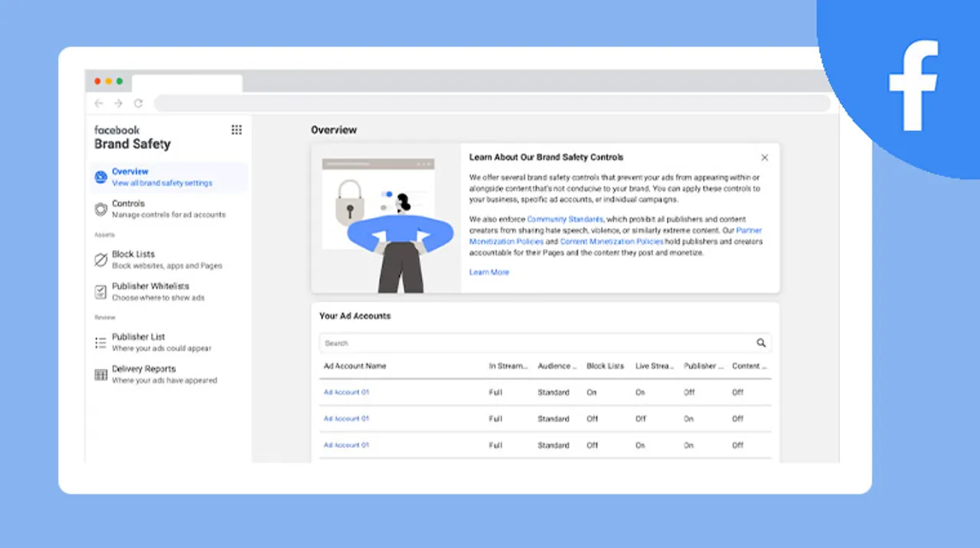The image size is (980, 548).
Task: Click the Content column header
Action: tap(750, 367)
